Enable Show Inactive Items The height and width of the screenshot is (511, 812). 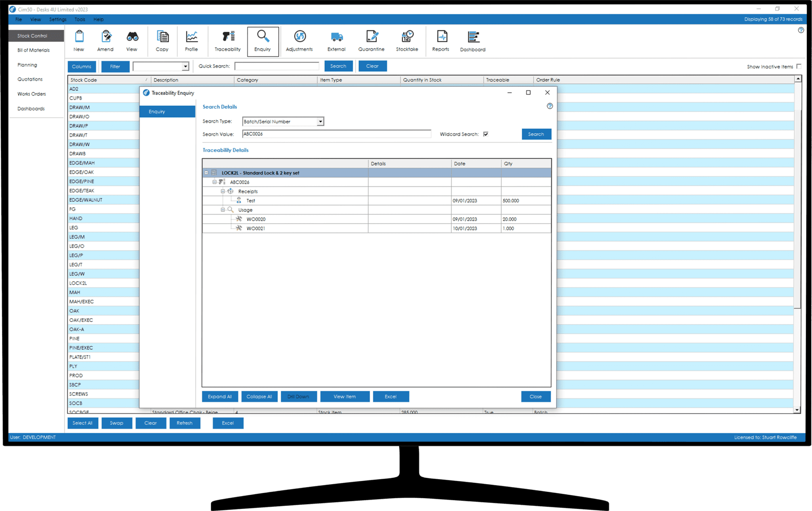pyautogui.click(x=799, y=66)
